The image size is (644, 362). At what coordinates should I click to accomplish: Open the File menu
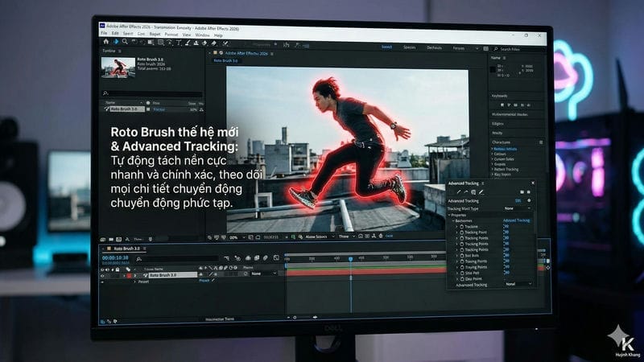(x=104, y=33)
